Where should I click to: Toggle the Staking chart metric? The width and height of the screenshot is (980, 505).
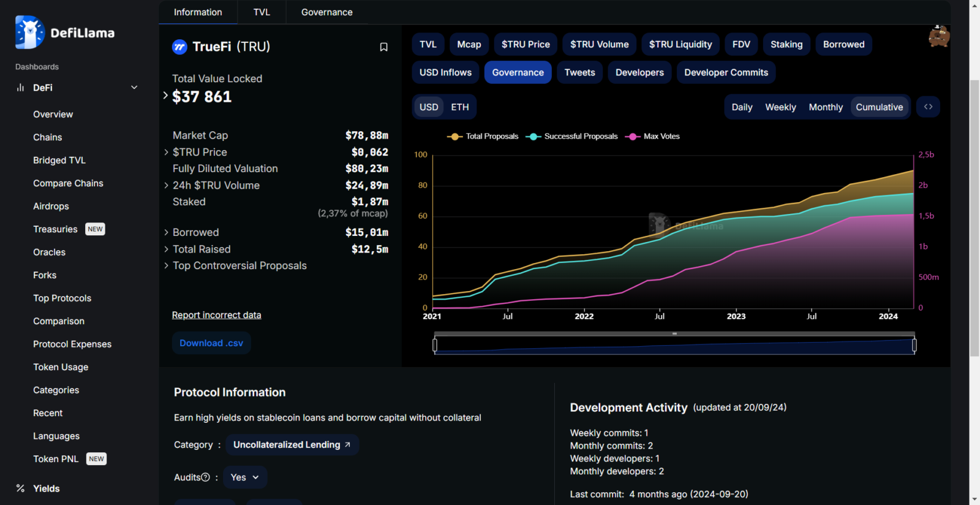point(786,44)
